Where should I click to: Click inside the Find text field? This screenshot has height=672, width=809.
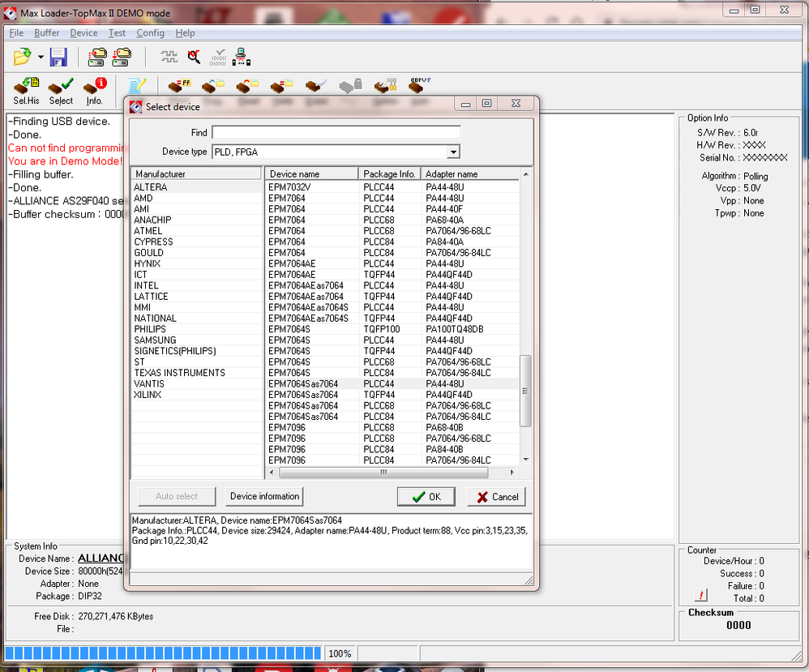click(336, 132)
